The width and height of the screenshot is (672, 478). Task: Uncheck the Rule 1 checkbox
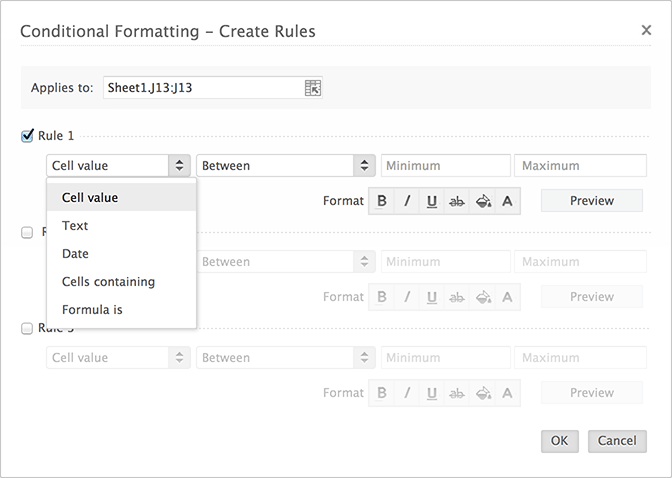coord(28,136)
